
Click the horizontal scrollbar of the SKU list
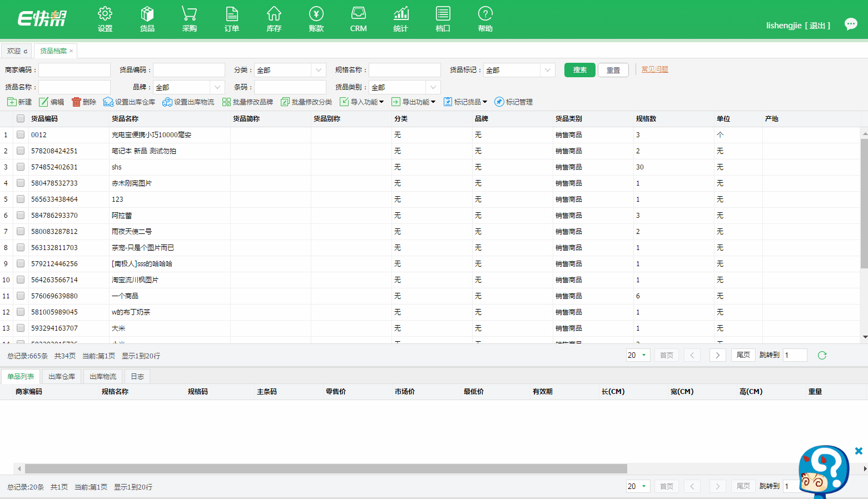[x=326, y=468]
